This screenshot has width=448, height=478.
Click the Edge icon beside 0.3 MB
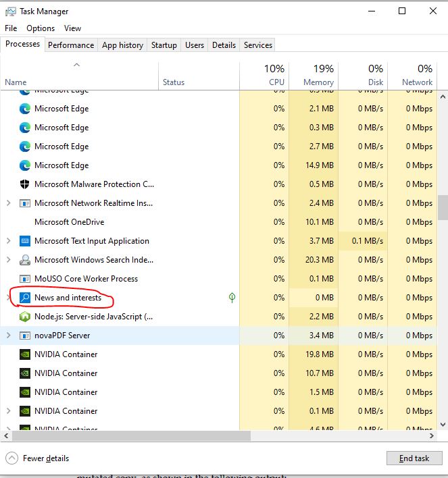pos(25,128)
